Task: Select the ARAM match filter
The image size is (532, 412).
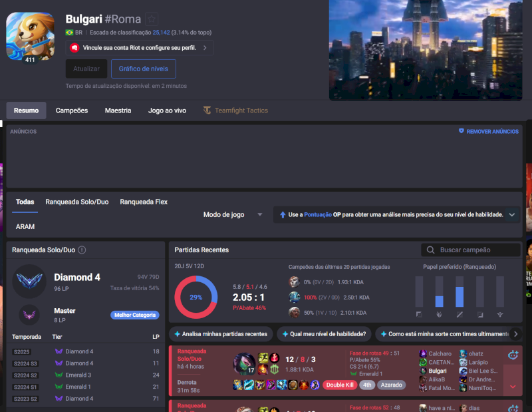Action: (x=25, y=227)
